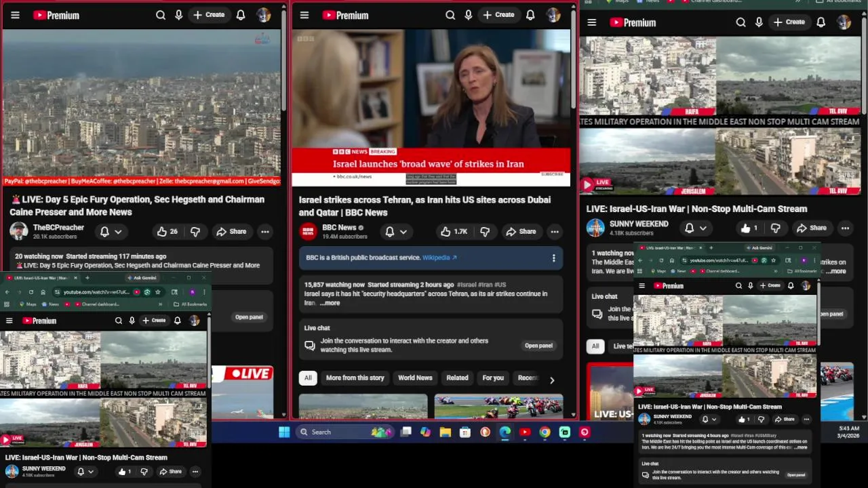Select Related chip in BBC News window
The image size is (868, 488).
coord(457,378)
